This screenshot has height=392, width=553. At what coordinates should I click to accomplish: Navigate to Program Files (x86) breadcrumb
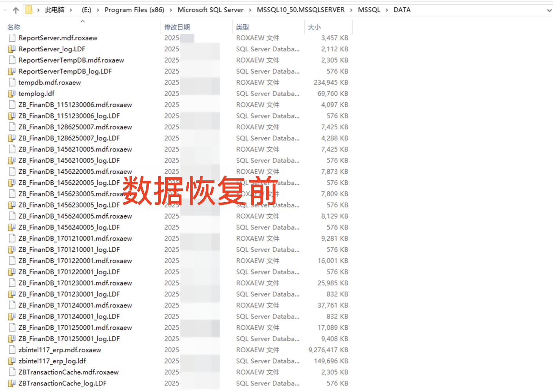point(134,10)
